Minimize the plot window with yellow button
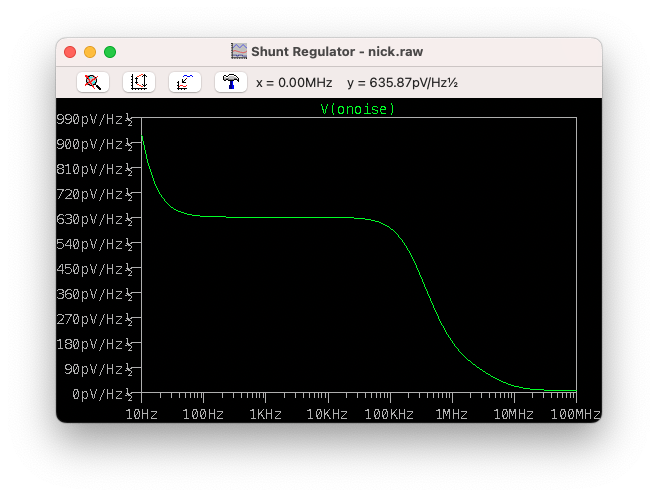Viewport: 658px width, 497px height. click(x=90, y=52)
